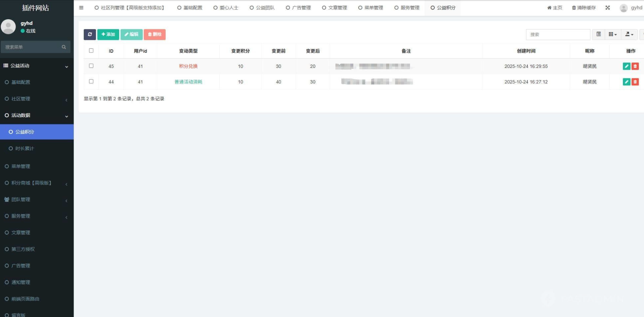Screen dimensions: 644x317
Task: Click the home 主页 icon link
Action: point(555,8)
